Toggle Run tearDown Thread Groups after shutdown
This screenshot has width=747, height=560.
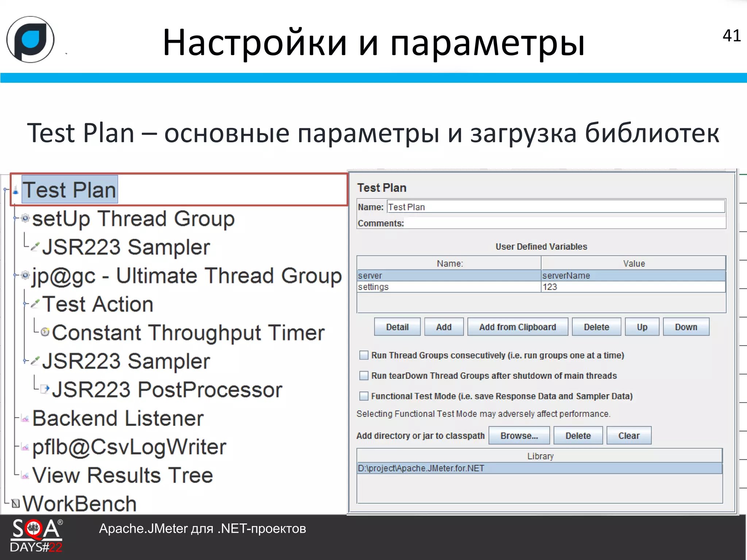(364, 376)
